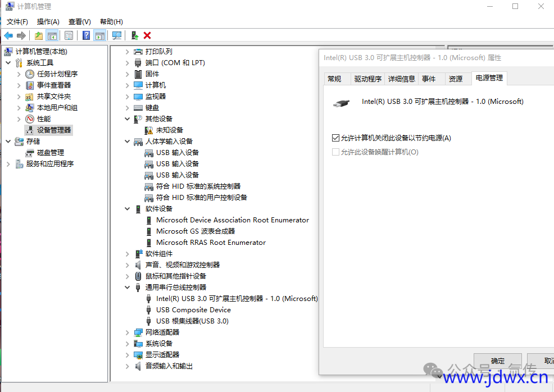Collapse the 人体学输入设备 category
Image resolution: width=554 pixels, height=392 pixels.
click(127, 142)
